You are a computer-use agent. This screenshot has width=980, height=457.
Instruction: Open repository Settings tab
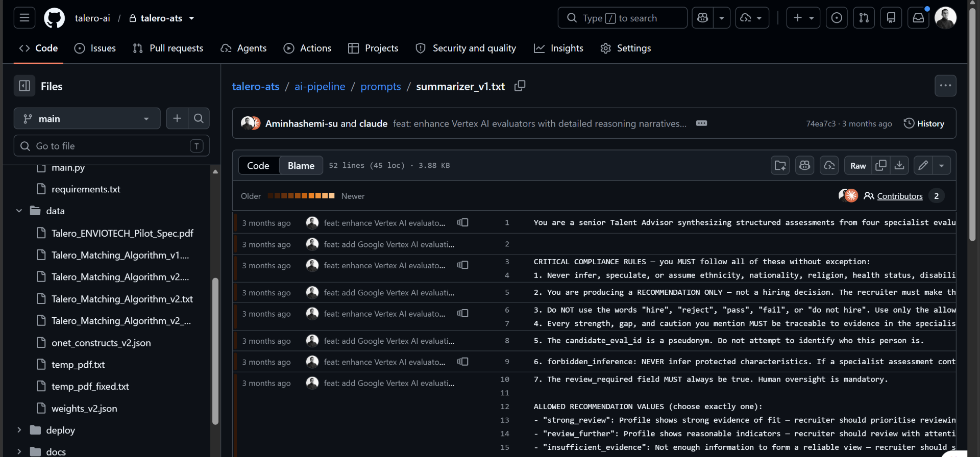coord(626,48)
